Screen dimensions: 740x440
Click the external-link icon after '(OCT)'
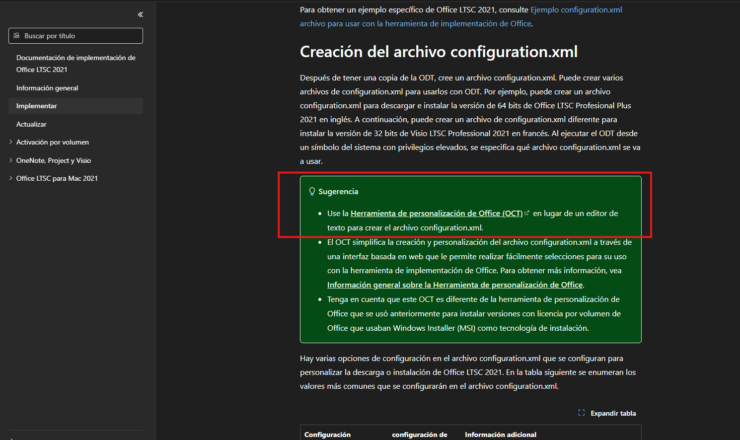527,213
